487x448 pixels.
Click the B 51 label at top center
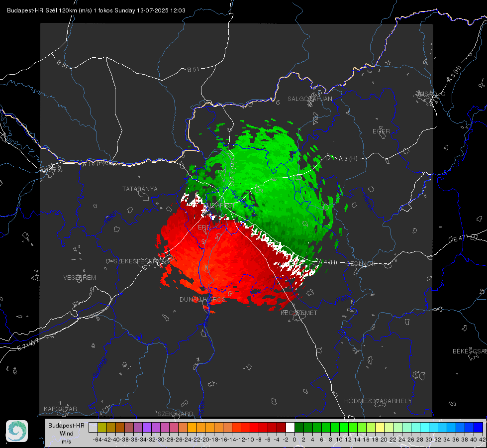coord(193,70)
